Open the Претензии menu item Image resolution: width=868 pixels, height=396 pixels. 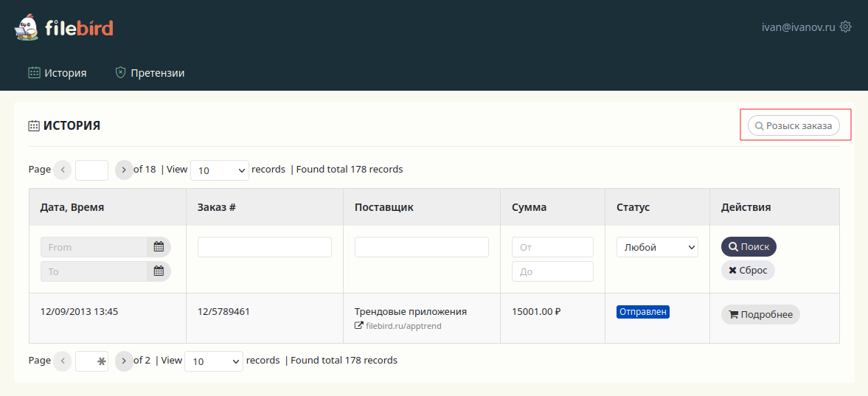pos(150,73)
